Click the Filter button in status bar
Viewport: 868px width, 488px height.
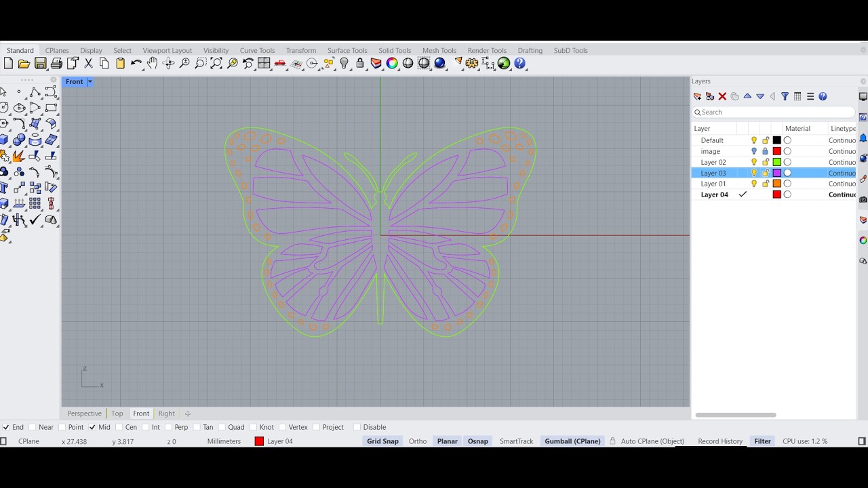click(x=762, y=442)
